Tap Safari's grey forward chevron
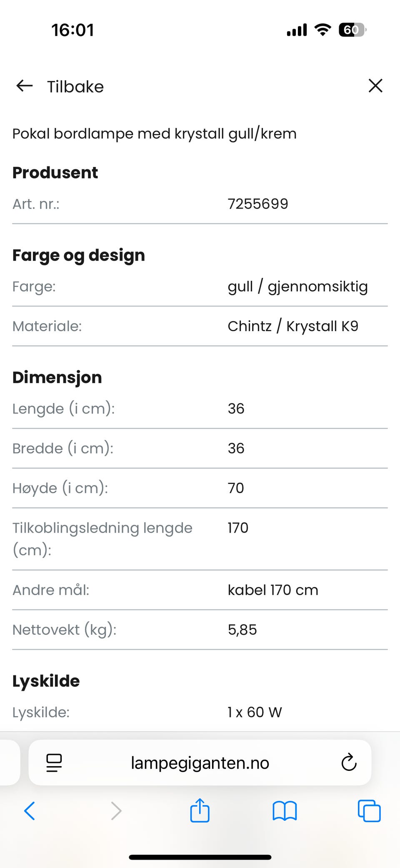Viewport: 400px width, 868px height. tap(116, 811)
